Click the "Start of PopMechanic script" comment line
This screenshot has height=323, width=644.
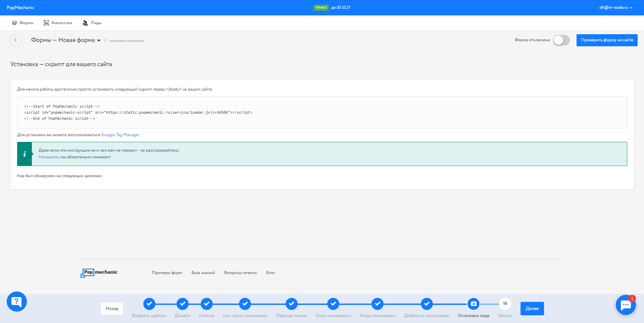coord(62,106)
